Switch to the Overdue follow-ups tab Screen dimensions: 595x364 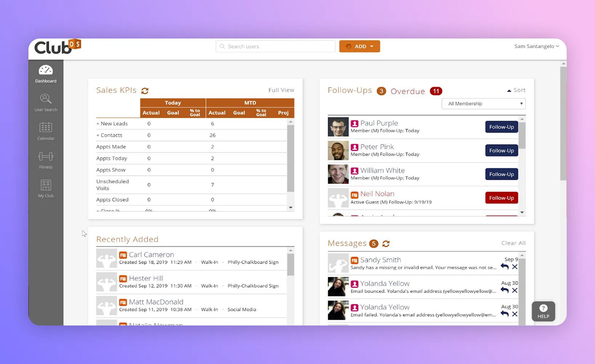[408, 91]
